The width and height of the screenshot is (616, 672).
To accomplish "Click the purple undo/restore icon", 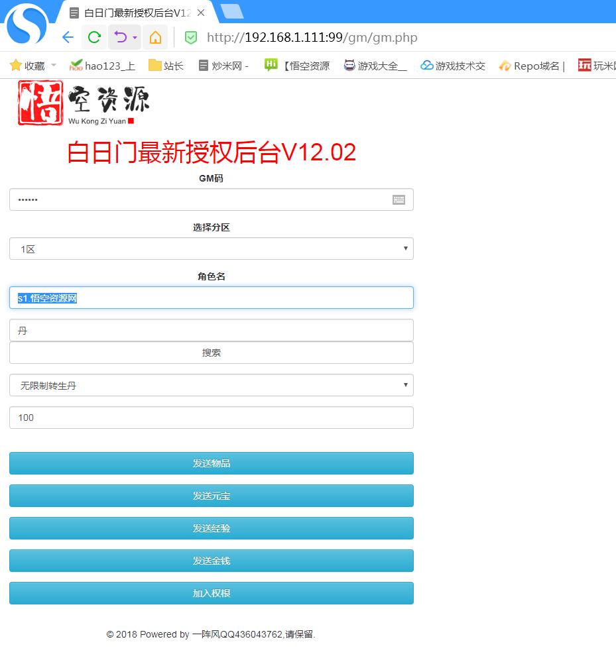I will click(120, 37).
